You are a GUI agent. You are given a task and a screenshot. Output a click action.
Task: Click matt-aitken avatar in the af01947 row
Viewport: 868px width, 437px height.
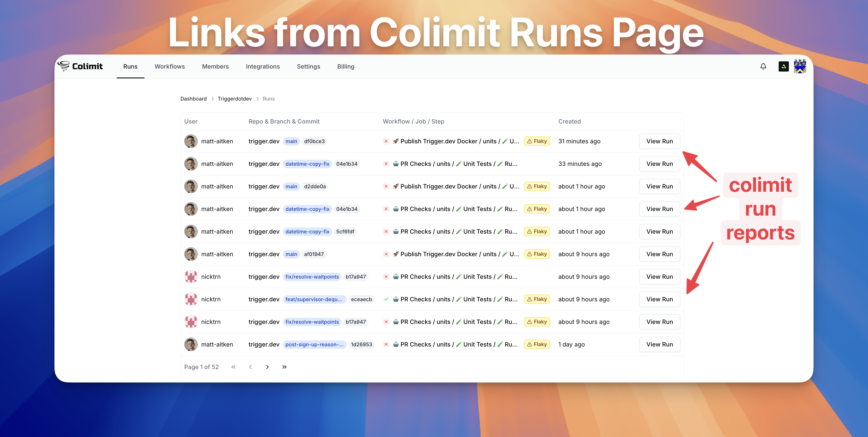(191, 254)
